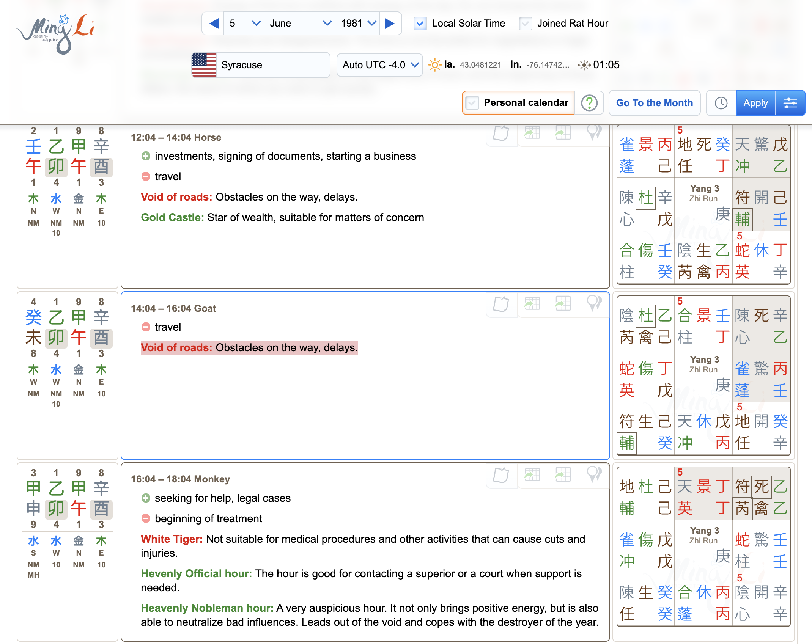Select the location pin icon on the Horse hour

[x=594, y=134]
